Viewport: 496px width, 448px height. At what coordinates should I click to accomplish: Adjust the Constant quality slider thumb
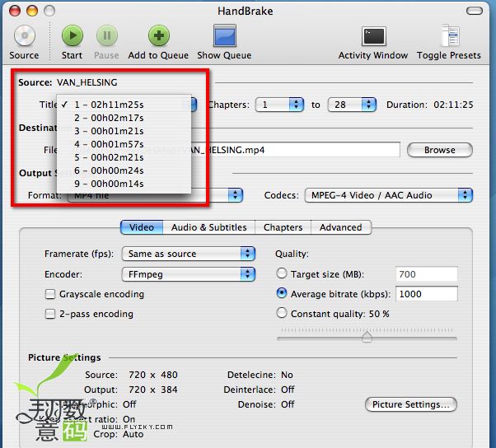pos(367,337)
